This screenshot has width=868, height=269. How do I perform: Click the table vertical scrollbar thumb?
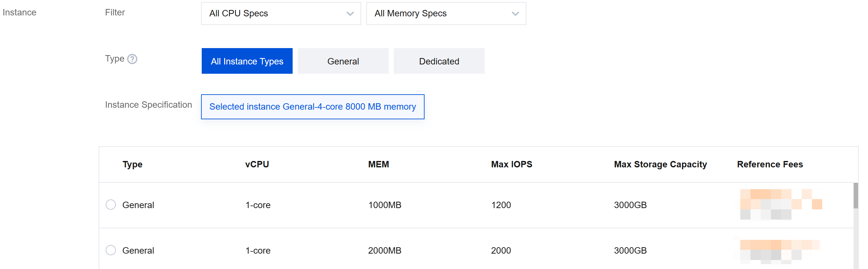855,196
